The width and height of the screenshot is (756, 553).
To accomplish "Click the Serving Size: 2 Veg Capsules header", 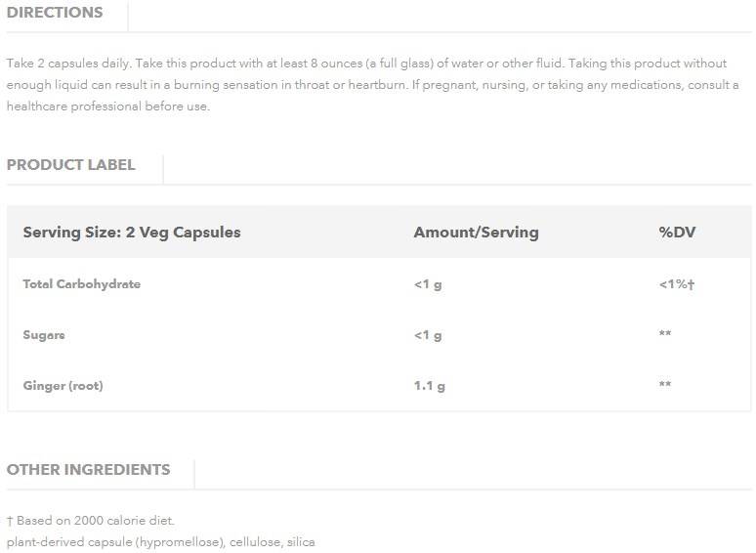I will point(132,233).
